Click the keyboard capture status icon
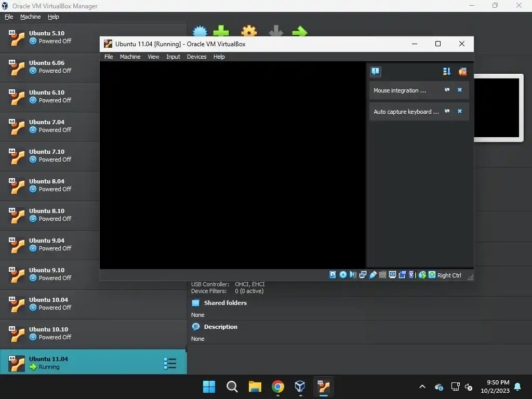Viewport: 532px width, 399px height. 432,275
